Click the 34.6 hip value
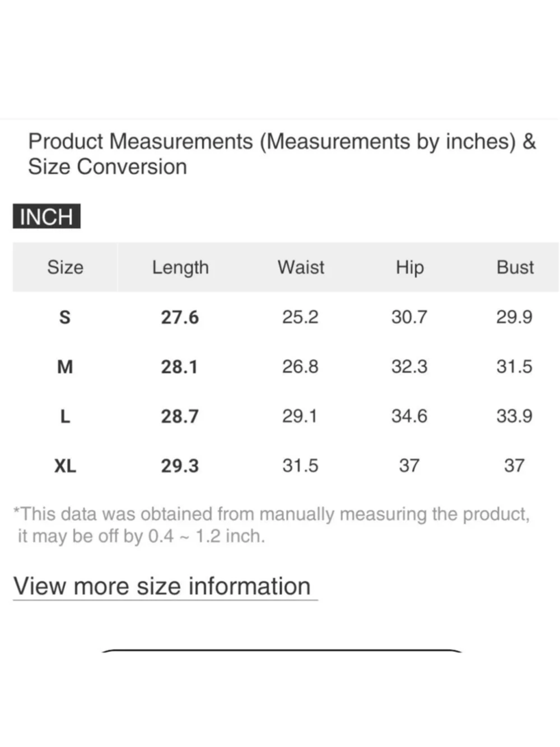This screenshot has width=560, height=747. 409,416
